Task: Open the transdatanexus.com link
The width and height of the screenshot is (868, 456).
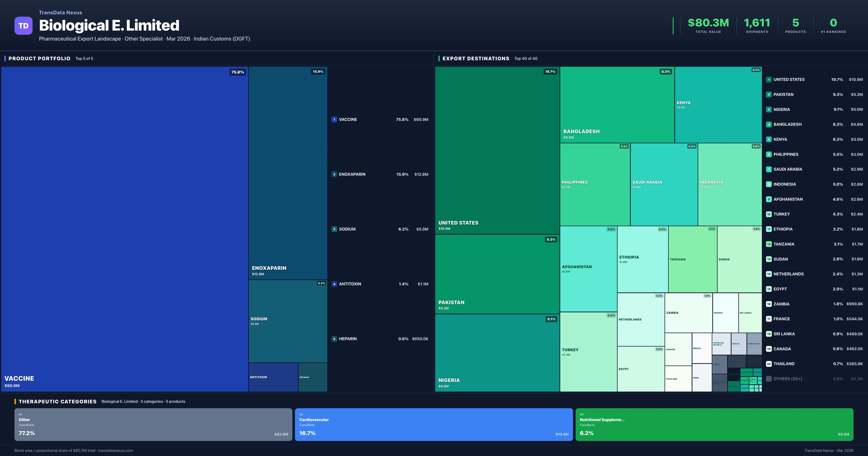Action: (116, 450)
